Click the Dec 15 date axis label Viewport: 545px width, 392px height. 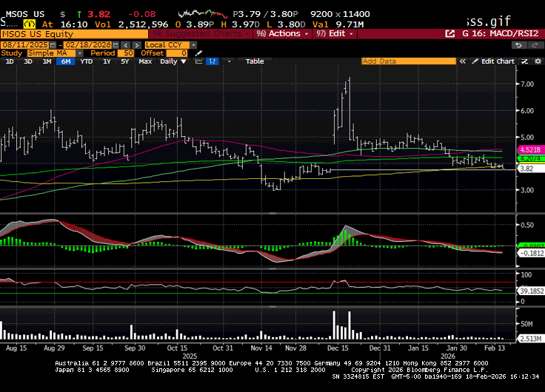(338, 348)
